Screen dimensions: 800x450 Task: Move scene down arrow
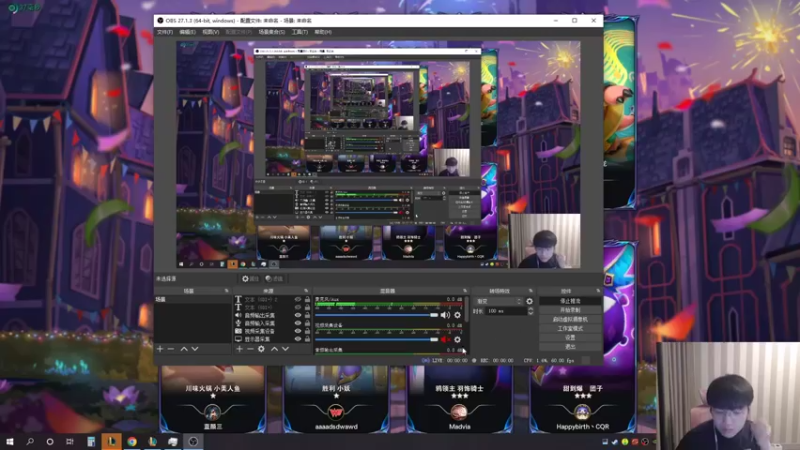(195, 349)
